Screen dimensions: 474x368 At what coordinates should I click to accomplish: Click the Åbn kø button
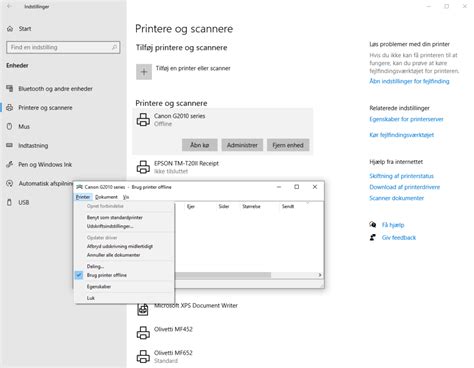coord(200,145)
